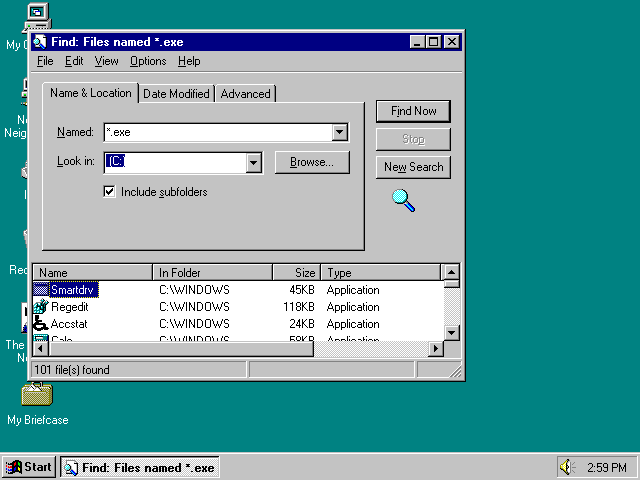The width and height of the screenshot is (640, 480).
Task: Select the Regedit file icon
Action: tap(41, 307)
